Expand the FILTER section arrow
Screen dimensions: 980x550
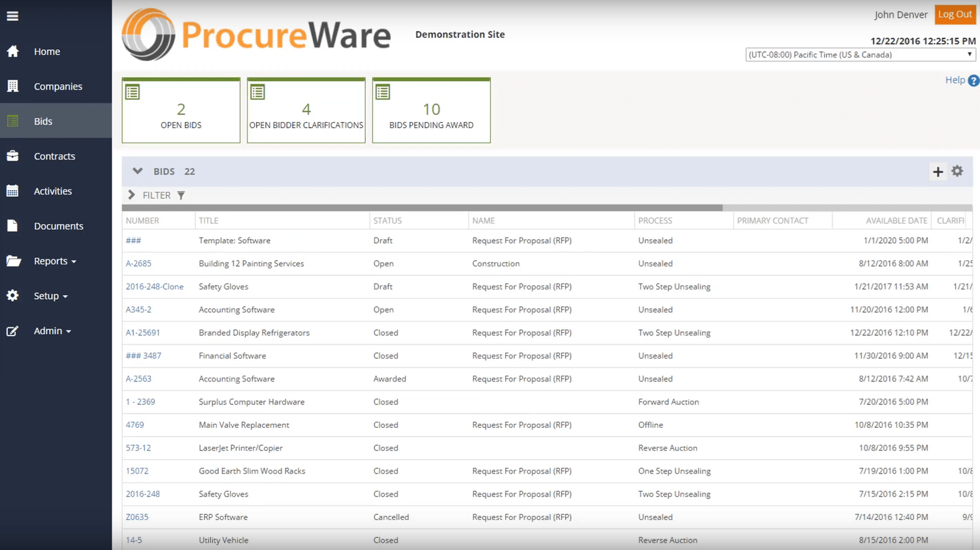[x=131, y=195]
